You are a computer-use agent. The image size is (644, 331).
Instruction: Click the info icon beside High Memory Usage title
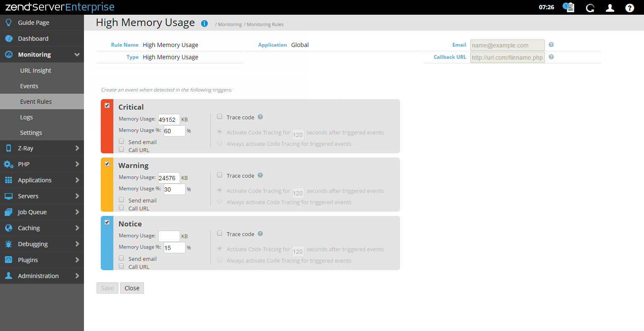coord(204,24)
